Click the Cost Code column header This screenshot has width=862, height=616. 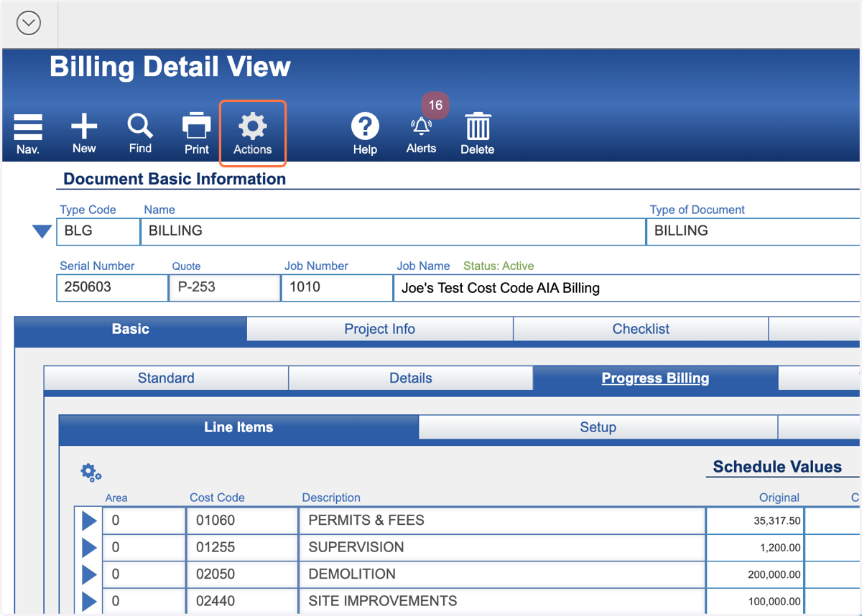(217, 498)
